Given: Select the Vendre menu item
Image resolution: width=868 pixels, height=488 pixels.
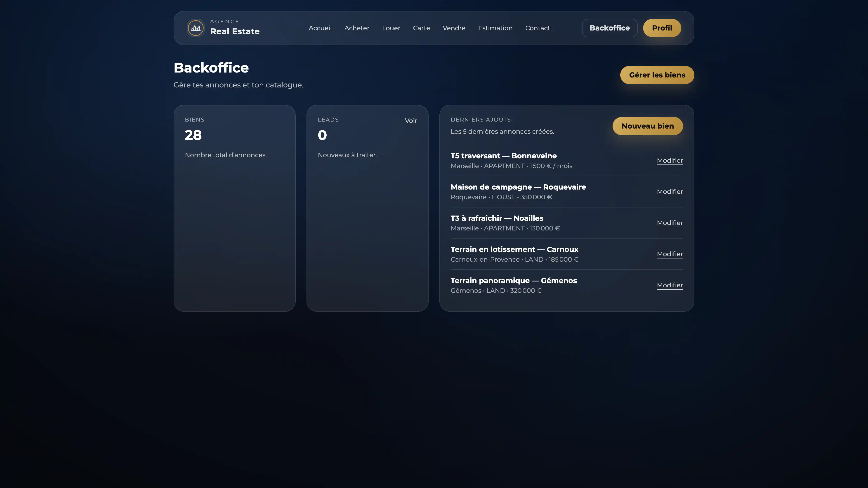Looking at the screenshot, I should click(454, 28).
